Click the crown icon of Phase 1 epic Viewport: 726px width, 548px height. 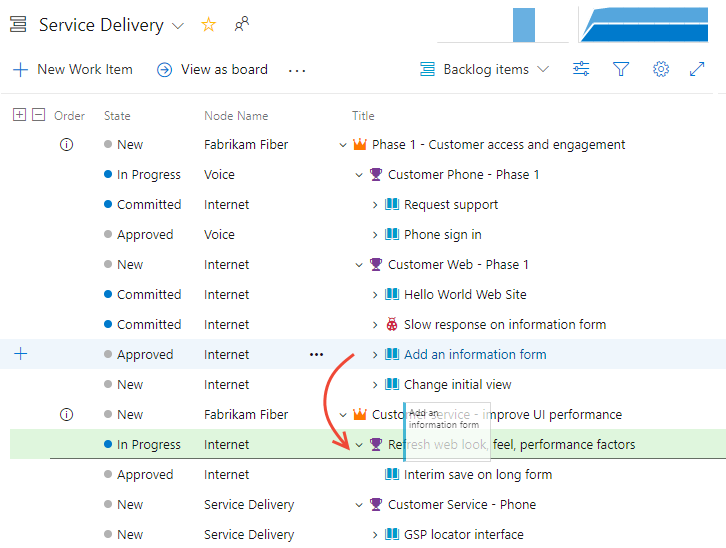tap(360, 144)
